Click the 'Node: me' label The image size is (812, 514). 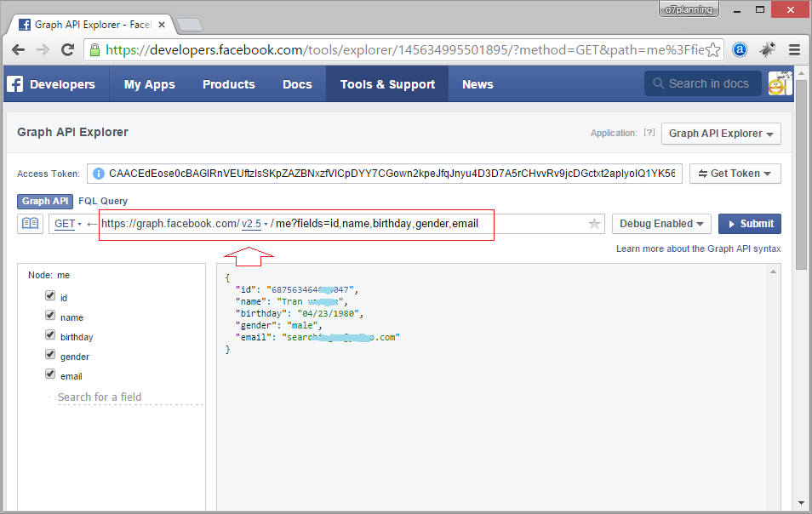tap(49, 275)
